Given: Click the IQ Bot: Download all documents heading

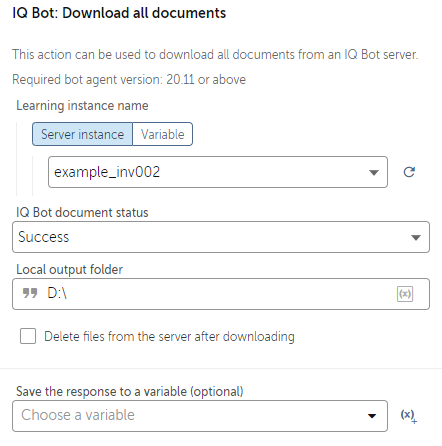Looking at the screenshot, I should click(119, 13).
